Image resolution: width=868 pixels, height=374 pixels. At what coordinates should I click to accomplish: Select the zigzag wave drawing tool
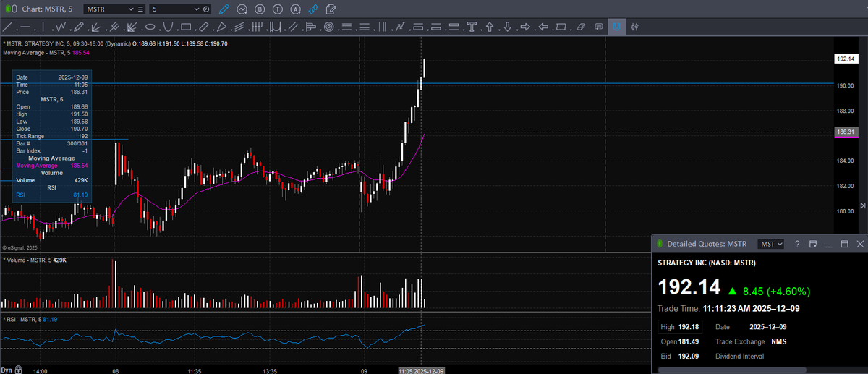point(61,27)
